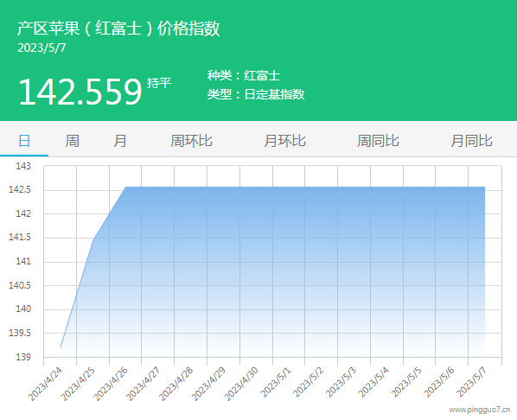Click the 2023/4/24 x-axis date label

coord(45,384)
